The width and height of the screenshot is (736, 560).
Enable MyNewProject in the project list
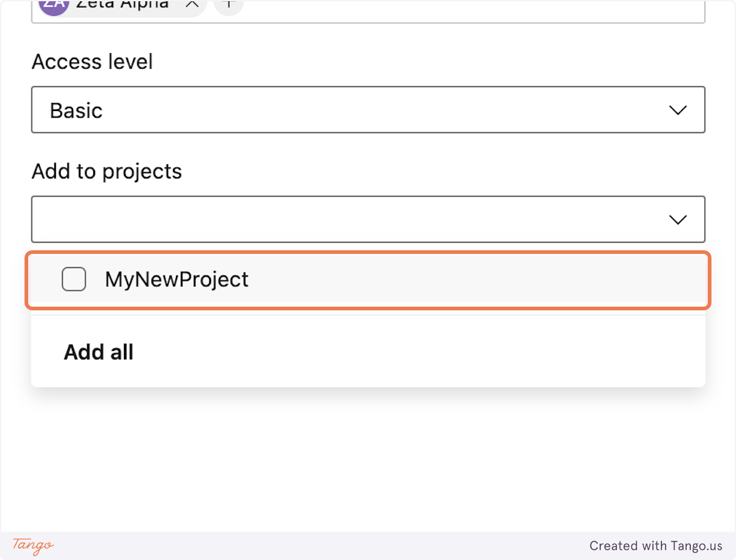(74, 279)
